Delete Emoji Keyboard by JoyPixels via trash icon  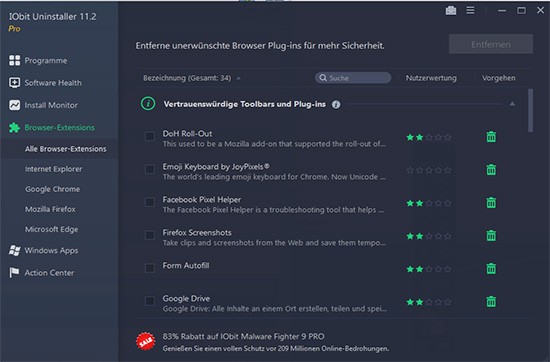tap(491, 170)
